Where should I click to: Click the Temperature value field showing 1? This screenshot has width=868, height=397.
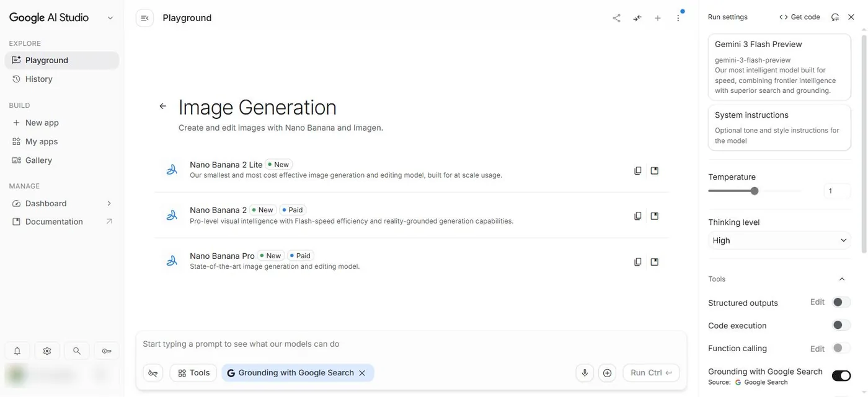(837, 191)
